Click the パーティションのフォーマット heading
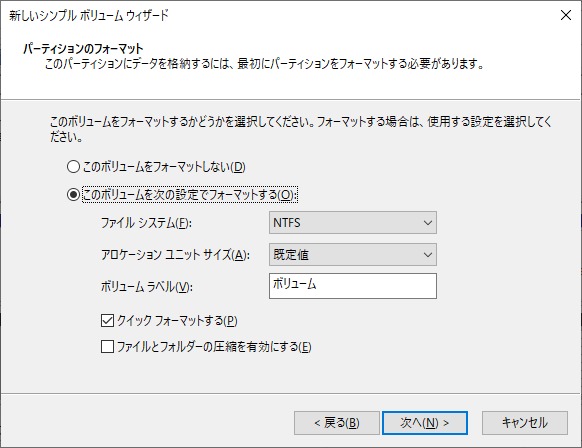 [x=83, y=49]
